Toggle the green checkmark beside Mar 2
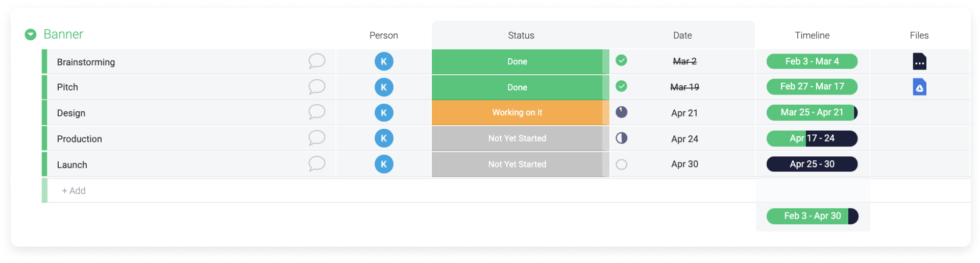The height and width of the screenshot is (263, 980). (621, 61)
